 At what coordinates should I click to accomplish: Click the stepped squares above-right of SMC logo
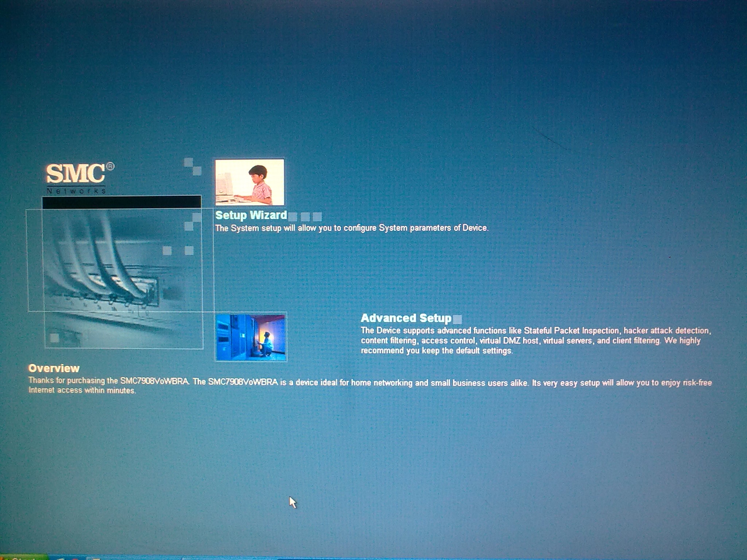tap(193, 166)
